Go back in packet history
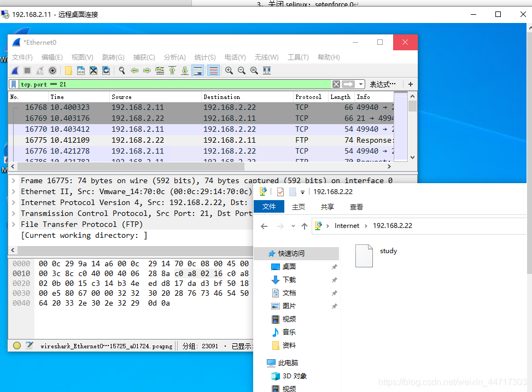532x392 pixels. tap(135, 71)
